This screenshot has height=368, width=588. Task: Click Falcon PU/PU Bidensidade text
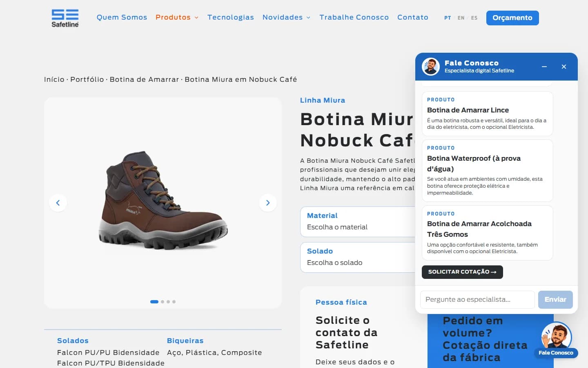coord(108,352)
